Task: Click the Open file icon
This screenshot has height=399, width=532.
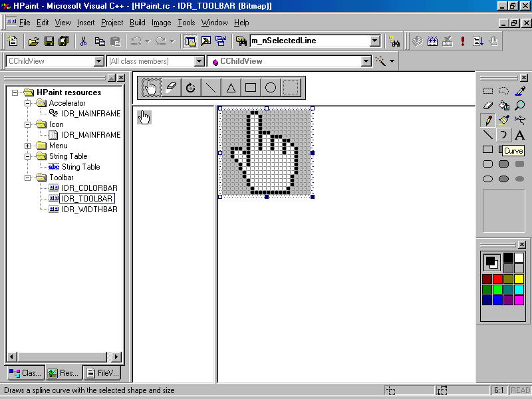Action: (x=34, y=41)
